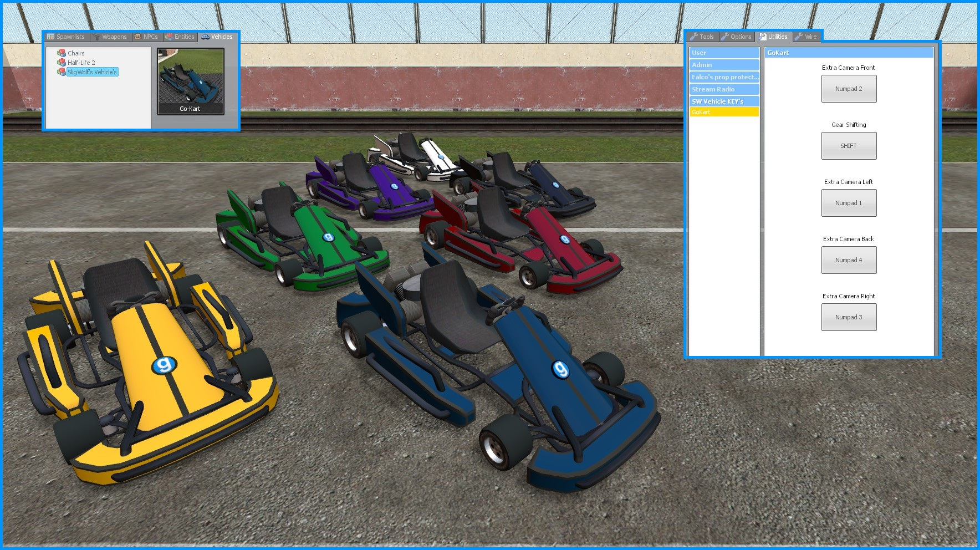This screenshot has height=550, width=980.
Task: Click the Wire wrench icon
Action: (x=799, y=37)
